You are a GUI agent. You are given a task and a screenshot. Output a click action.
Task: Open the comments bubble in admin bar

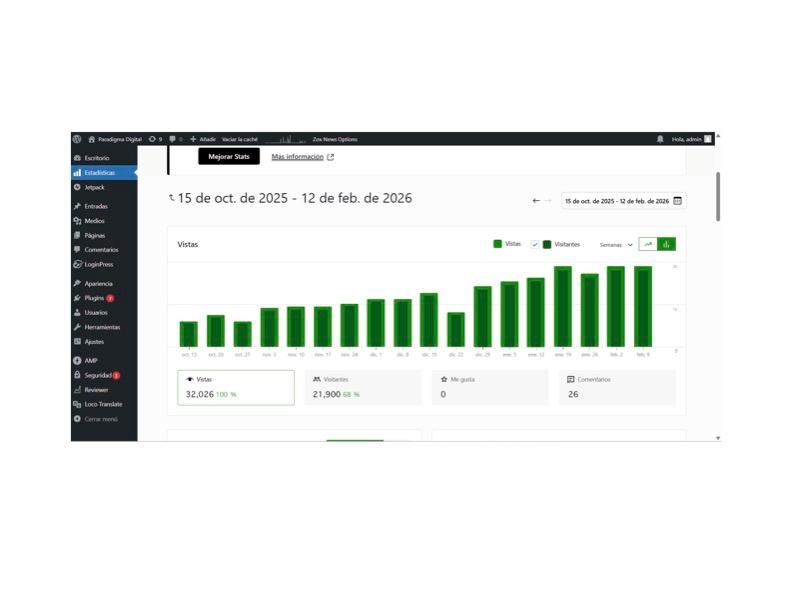(x=175, y=139)
